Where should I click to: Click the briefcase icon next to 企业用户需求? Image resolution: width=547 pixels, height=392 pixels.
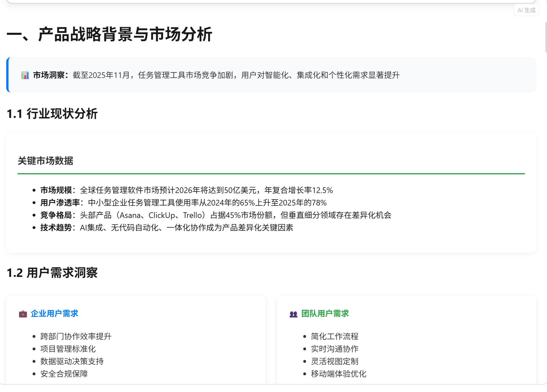coord(22,313)
